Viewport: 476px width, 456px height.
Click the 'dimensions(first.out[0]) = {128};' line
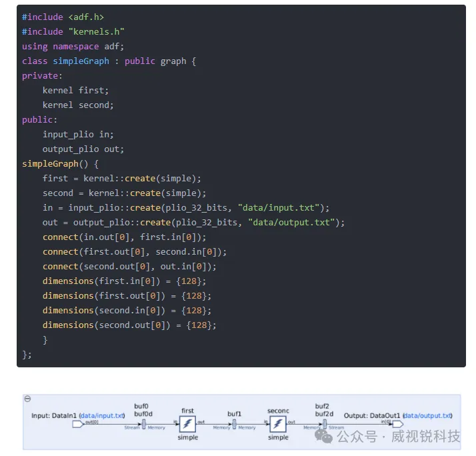tap(127, 296)
